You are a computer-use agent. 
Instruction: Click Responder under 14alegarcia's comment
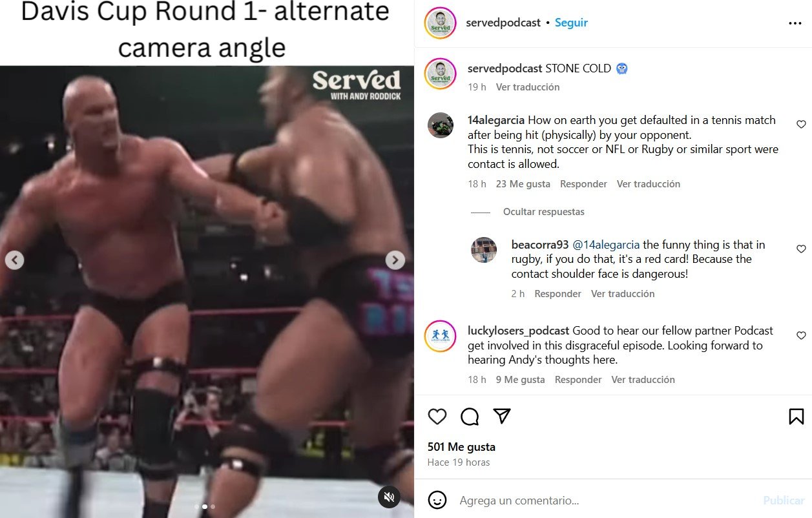pyautogui.click(x=583, y=184)
